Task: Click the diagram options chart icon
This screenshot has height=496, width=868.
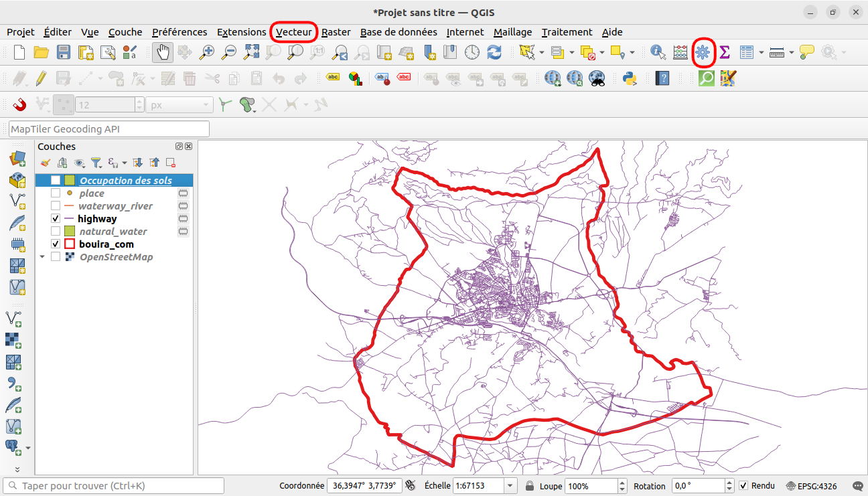Action: (x=355, y=78)
